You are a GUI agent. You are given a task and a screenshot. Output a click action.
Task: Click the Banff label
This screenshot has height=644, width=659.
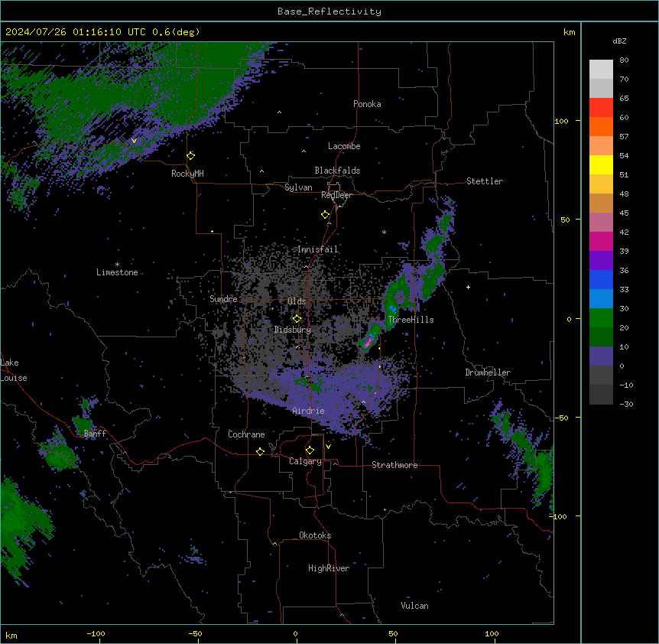coord(95,434)
